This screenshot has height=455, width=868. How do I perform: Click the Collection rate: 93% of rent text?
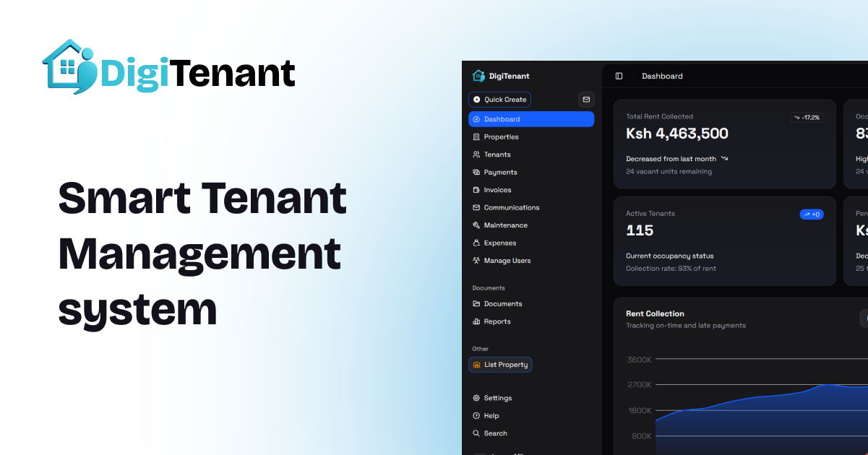pyautogui.click(x=671, y=269)
